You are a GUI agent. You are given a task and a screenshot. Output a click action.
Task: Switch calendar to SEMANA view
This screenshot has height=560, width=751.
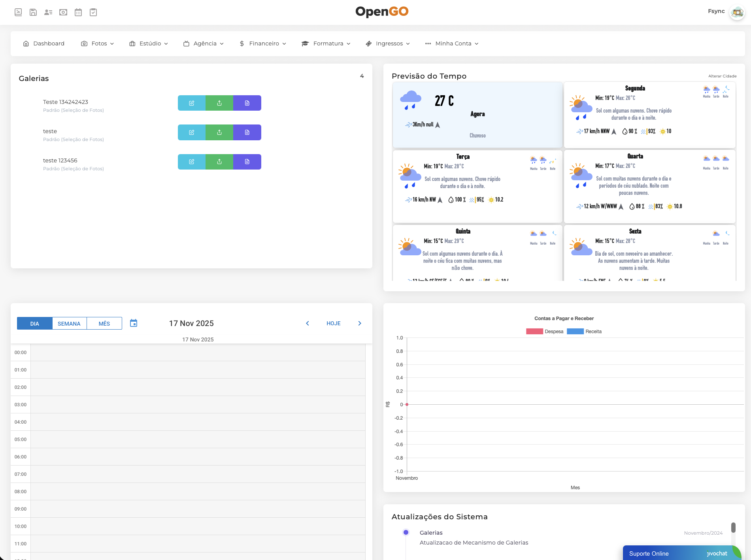(x=69, y=324)
